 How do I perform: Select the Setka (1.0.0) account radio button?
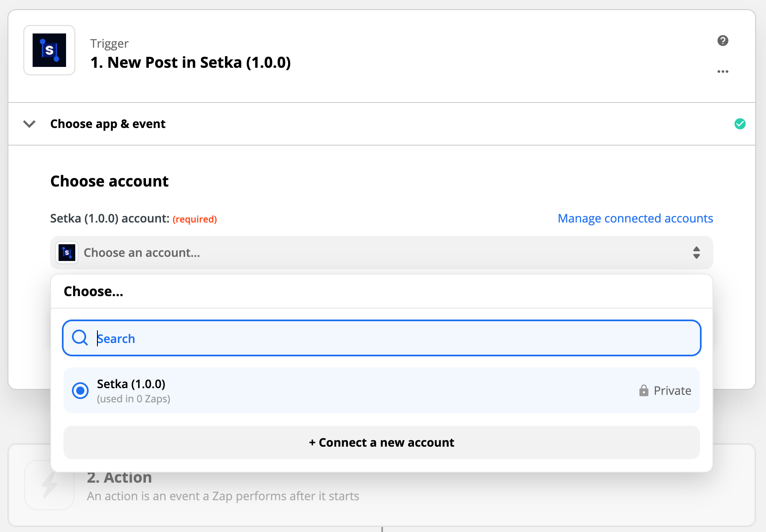(x=80, y=391)
